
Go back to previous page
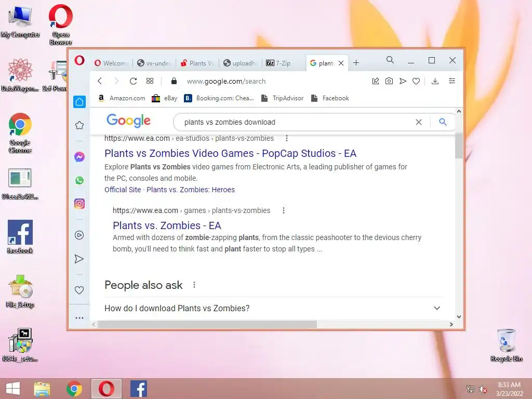(100, 81)
